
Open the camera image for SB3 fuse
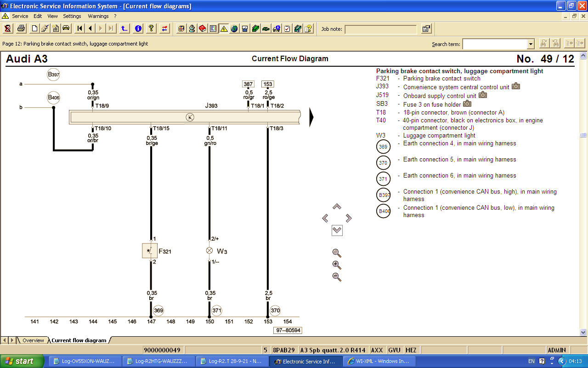(x=467, y=103)
